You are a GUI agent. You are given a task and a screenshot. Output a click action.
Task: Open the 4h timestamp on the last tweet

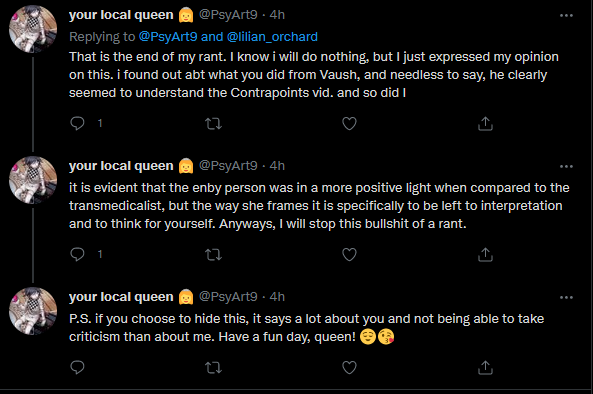coord(277,297)
